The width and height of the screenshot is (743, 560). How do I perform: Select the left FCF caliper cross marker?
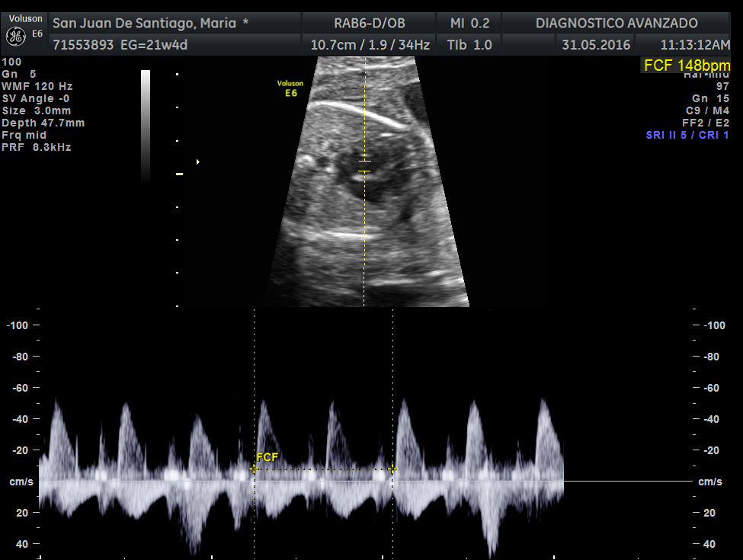tap(255, 469)
